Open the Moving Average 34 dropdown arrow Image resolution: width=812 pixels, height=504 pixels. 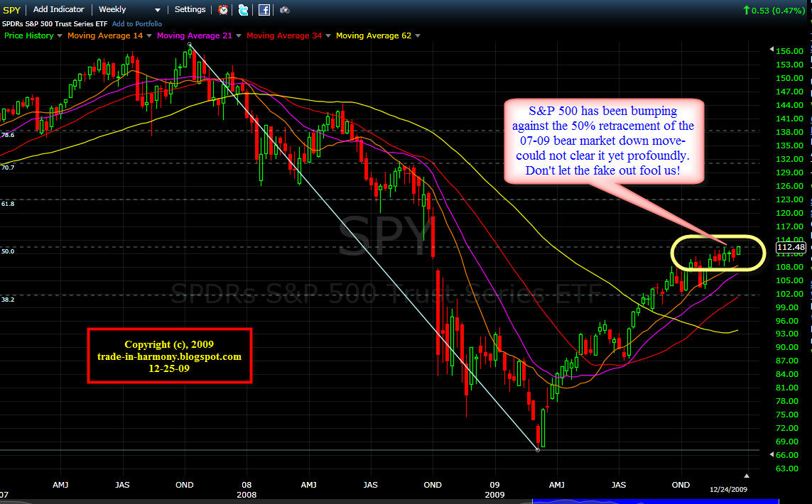coord(328,35)
